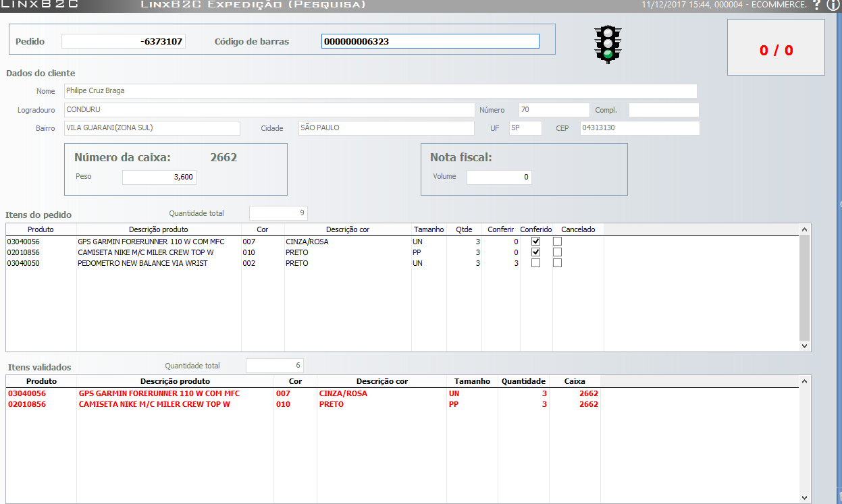Click the Itens do pedido scrollbar thumb
The width and height of the screenshot is (842, 504).
pos(804,287)
